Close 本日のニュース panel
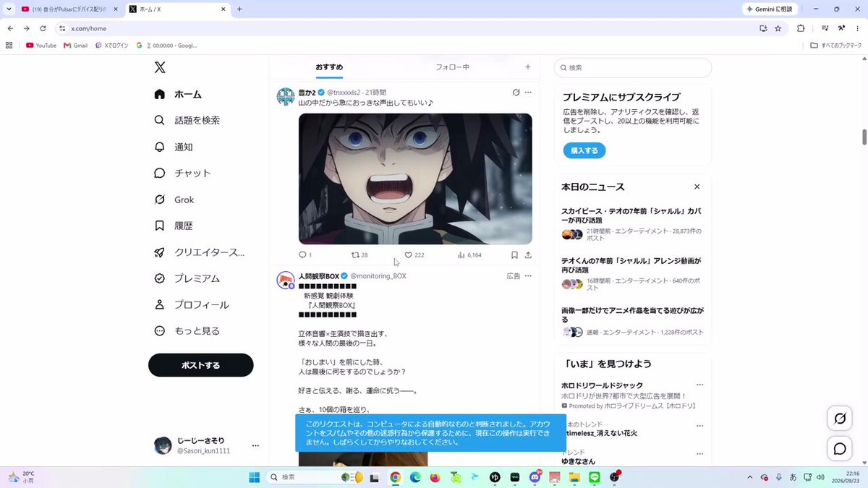Image resolution: width=868 pixels, height=488 pixels. (x=697, y=187)
